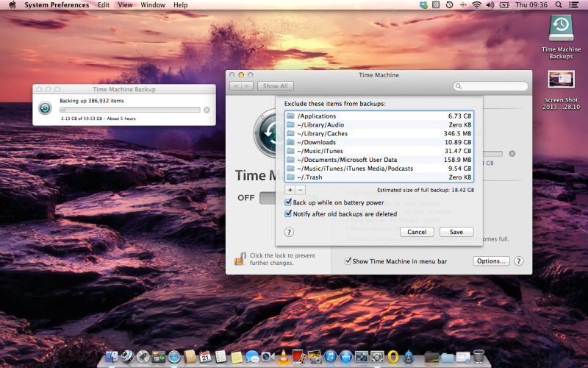588x368 pixels.
Task: Open Calendar from the Dock
Action: 205,357
